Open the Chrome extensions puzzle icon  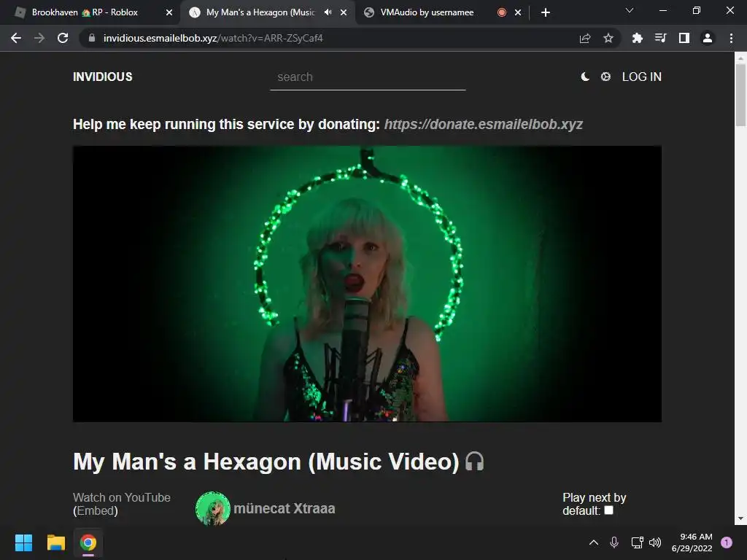click(x=637, y=38)
